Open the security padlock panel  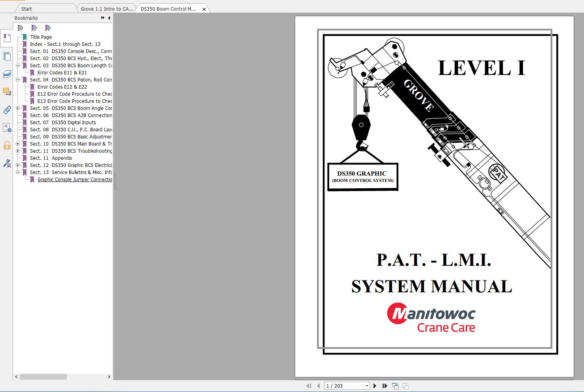click(7, 145)
